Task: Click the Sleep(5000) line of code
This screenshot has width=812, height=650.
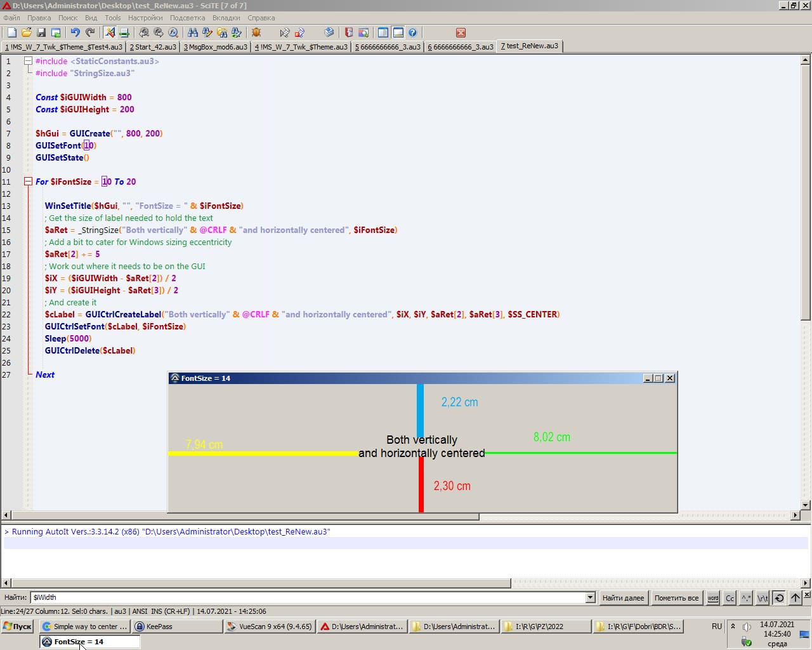Action: [x=68, y=338]
